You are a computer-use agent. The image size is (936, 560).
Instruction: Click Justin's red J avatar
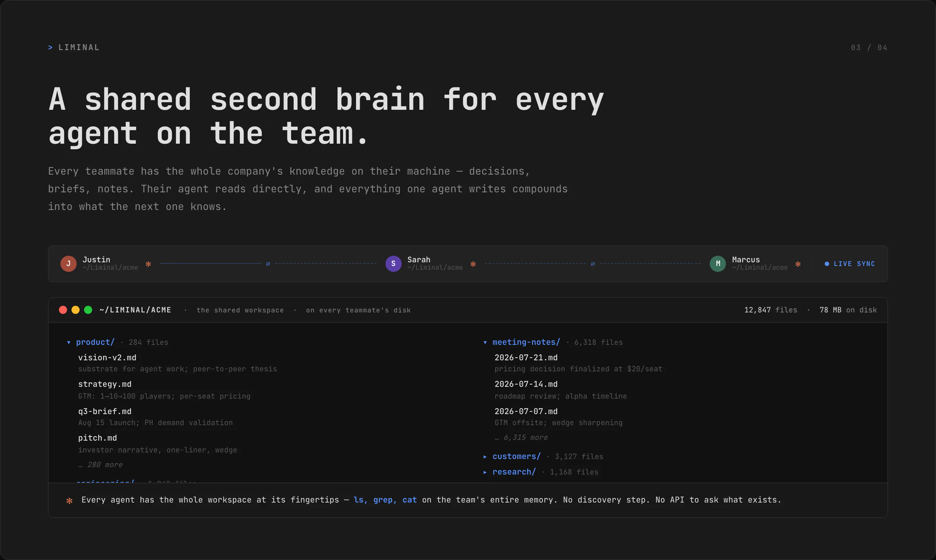68,264
